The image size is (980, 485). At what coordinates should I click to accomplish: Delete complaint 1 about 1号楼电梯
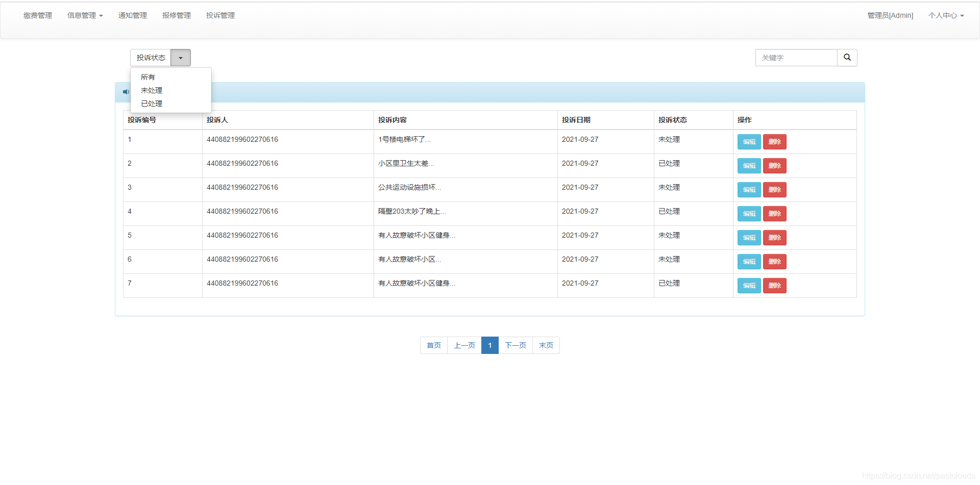[774, 142]
